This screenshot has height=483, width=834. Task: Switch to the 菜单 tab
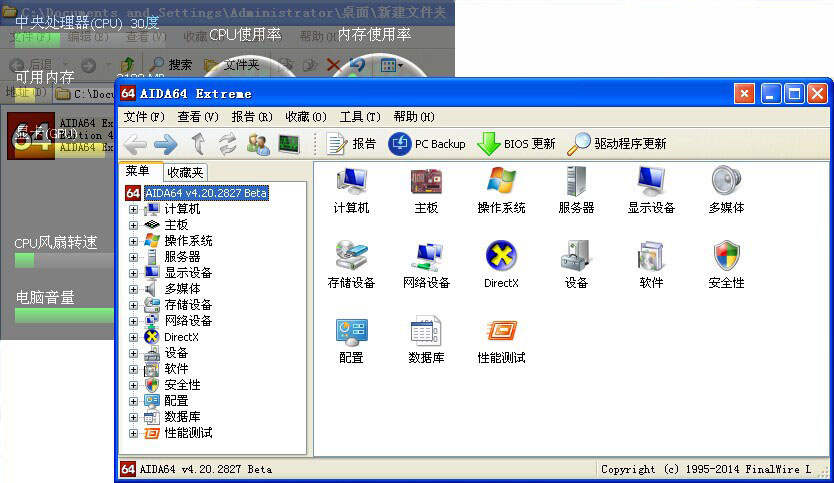pos(139,171)
